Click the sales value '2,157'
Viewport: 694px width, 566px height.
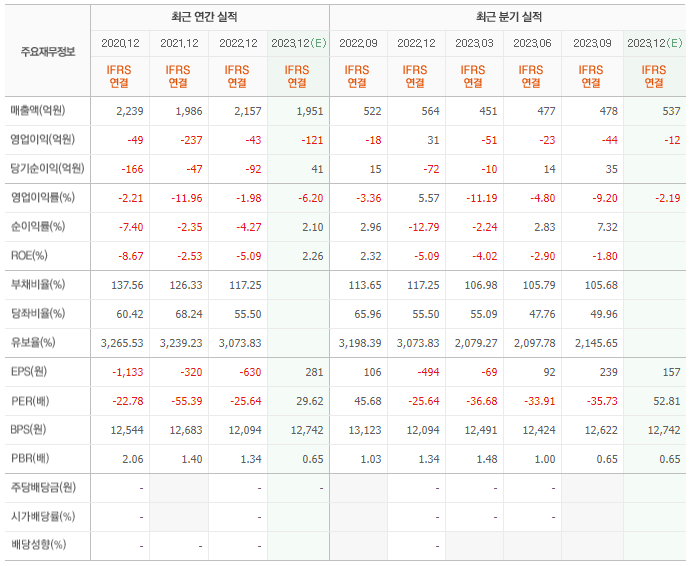coord(247,111)
